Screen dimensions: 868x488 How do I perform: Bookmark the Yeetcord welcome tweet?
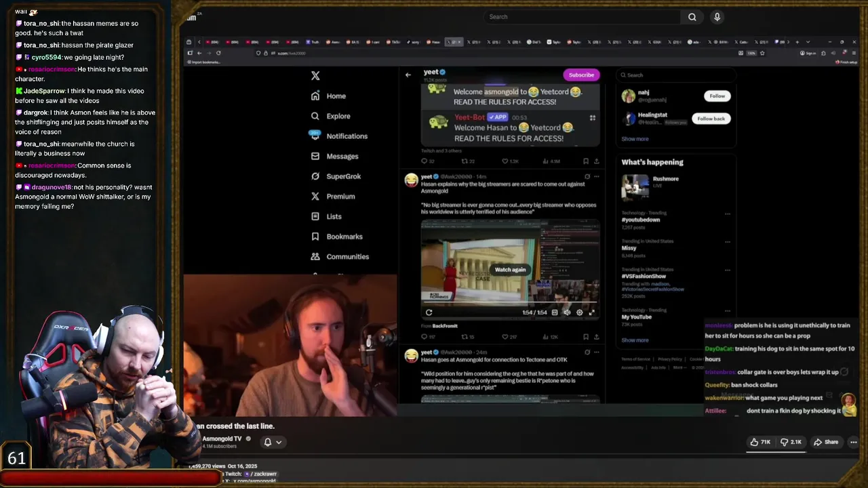point(586,161)
